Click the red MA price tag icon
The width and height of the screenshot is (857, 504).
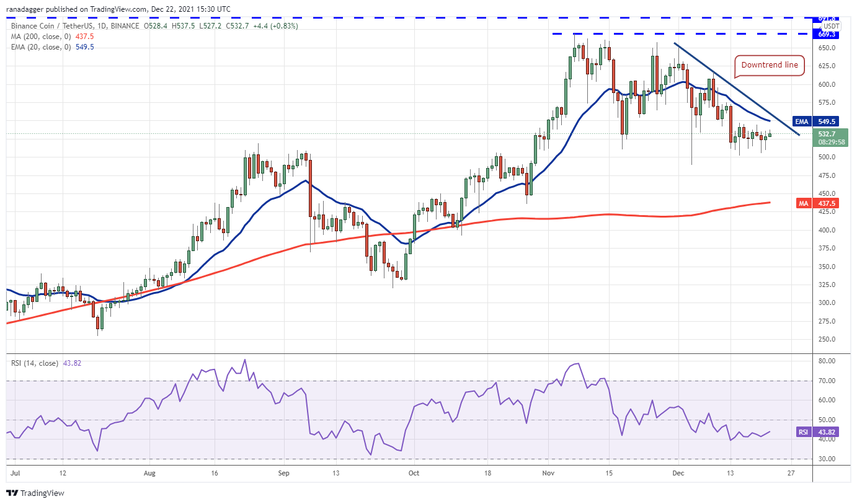point(802,203)
